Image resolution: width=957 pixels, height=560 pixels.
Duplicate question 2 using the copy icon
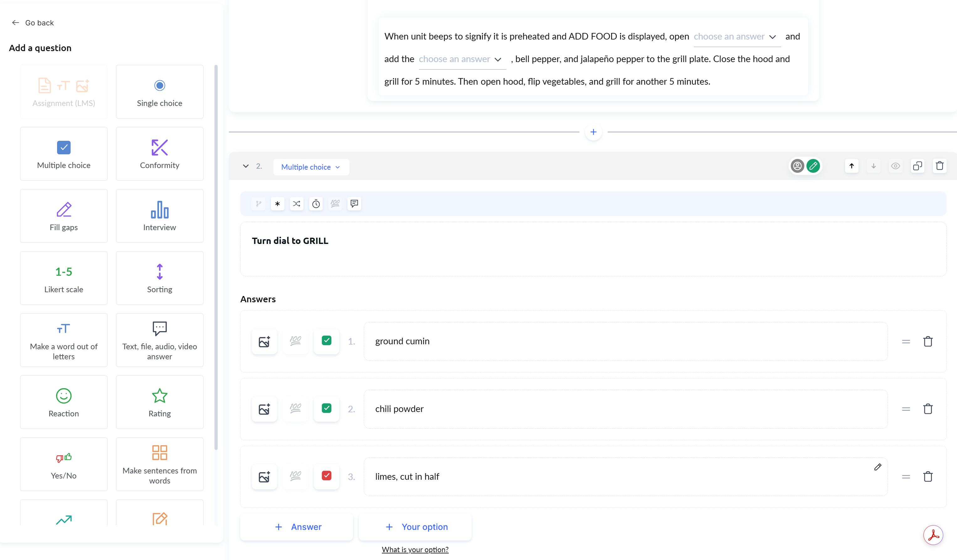point(918,166)
